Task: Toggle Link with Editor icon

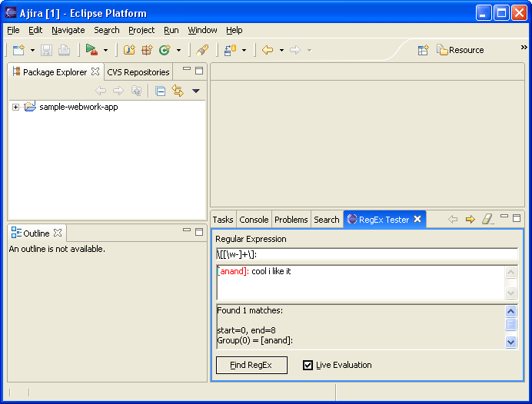Action: pyautogui.click(x=178, y=91)
